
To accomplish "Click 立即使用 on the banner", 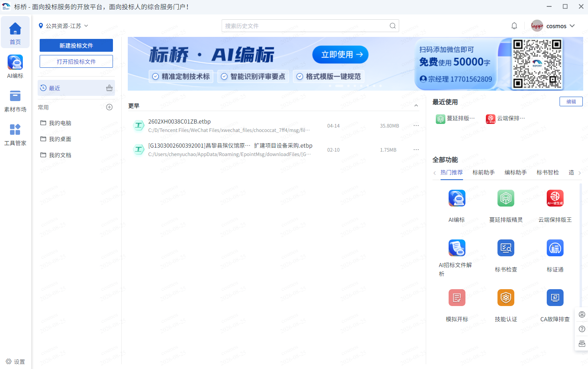I will (x=340, y=55).
